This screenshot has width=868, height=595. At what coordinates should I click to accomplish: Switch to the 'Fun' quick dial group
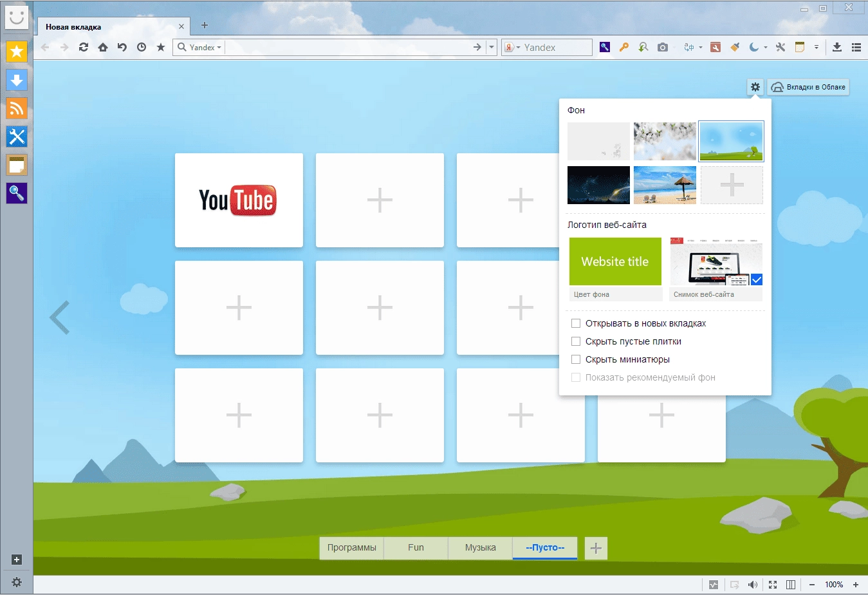(416, 548)
